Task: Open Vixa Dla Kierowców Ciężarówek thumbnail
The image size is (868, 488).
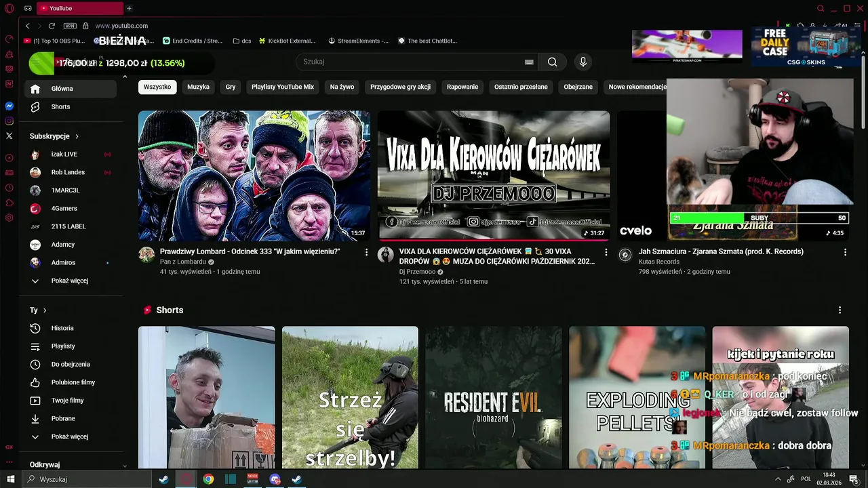Action: (494, 176)
